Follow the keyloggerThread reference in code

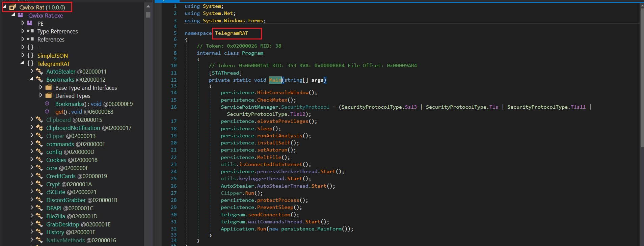[x=262, y=179]
